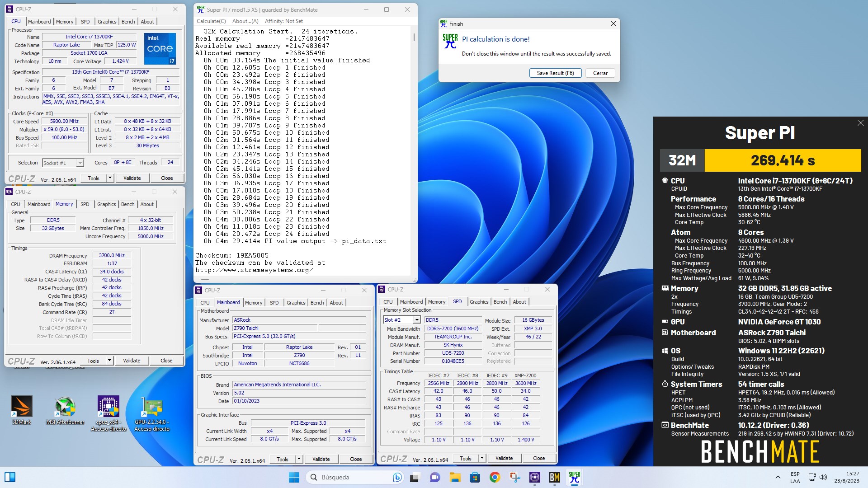The width and height of the screenshot is (868, 488).
Task: Switch to Super PI taskbar icon
Action: [x=575, y=477]
